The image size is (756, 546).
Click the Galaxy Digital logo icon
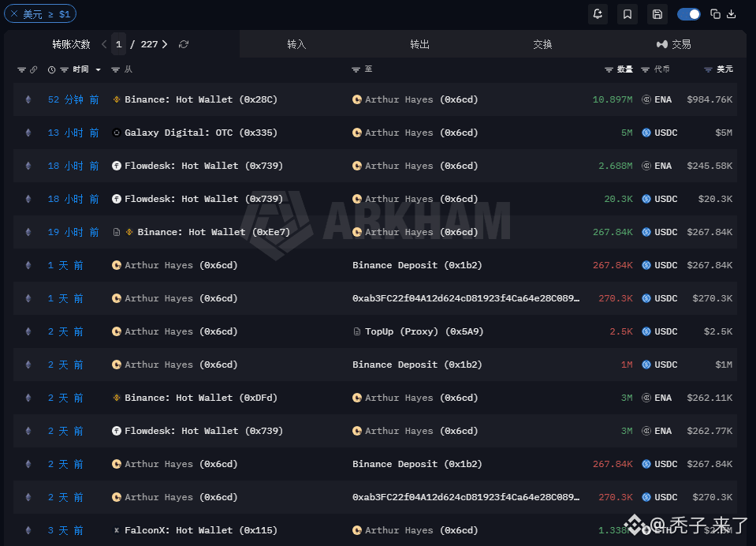[x=116, y=133]
